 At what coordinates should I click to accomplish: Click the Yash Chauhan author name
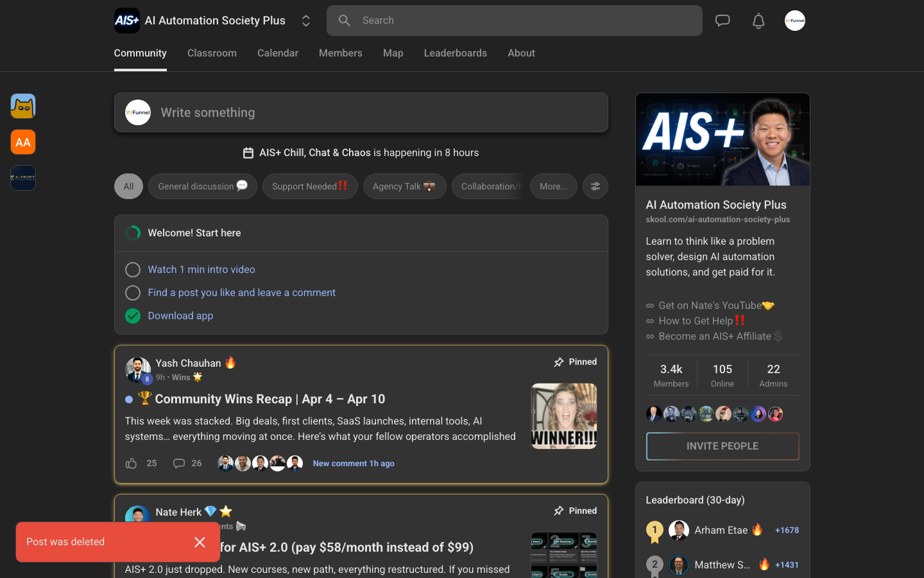coord(188,363)
